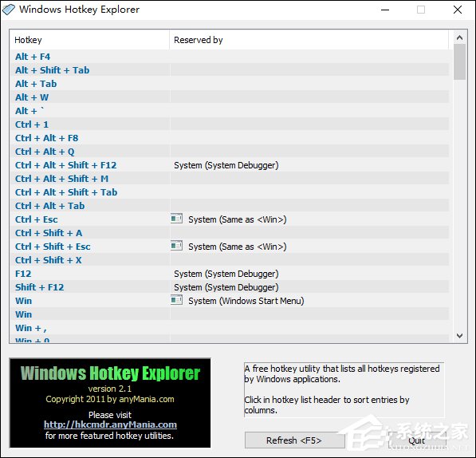Select the Ctrl + Alt + Shift + M row

click(x=229, y=179)
